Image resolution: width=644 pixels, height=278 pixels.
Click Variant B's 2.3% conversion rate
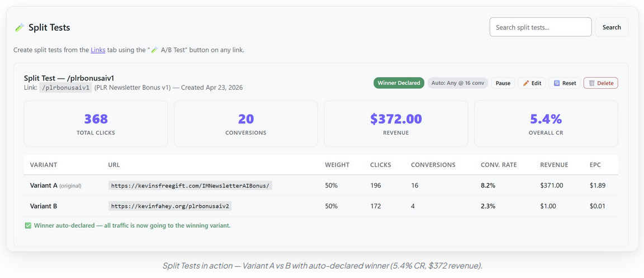coord(488,206)
